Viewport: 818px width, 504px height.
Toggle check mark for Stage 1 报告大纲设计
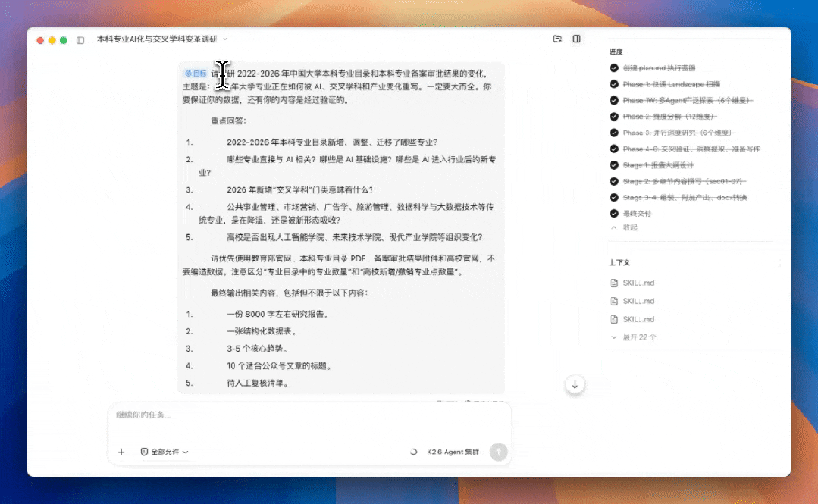[614, 165]
